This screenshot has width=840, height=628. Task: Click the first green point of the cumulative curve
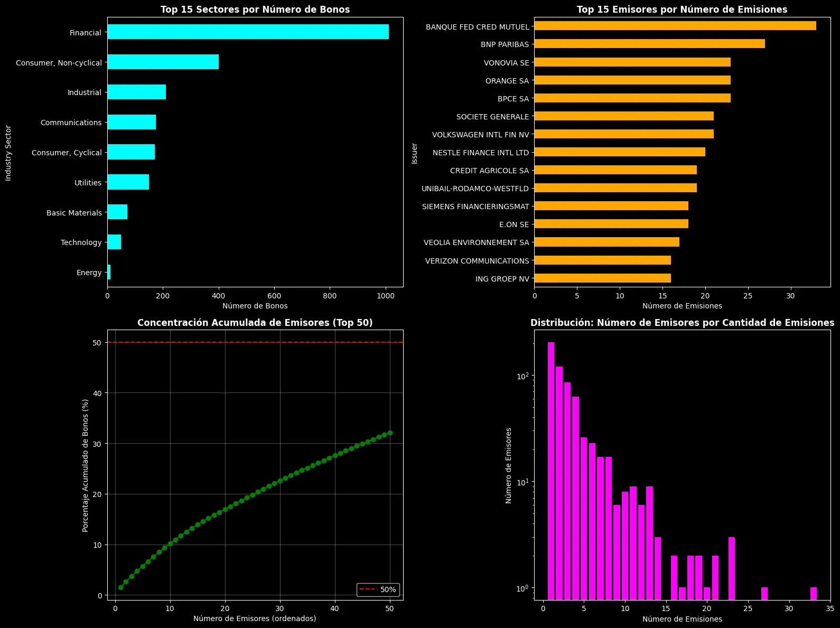point(120,587)
